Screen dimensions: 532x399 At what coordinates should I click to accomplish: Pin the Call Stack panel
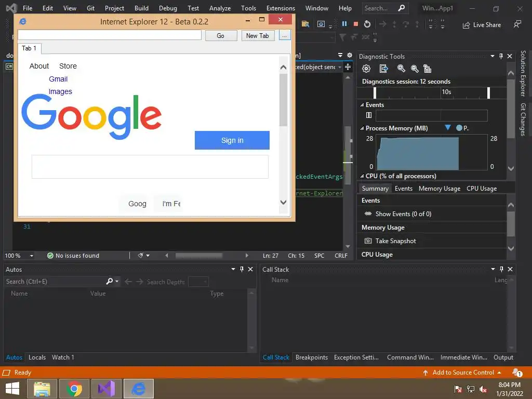501,269
